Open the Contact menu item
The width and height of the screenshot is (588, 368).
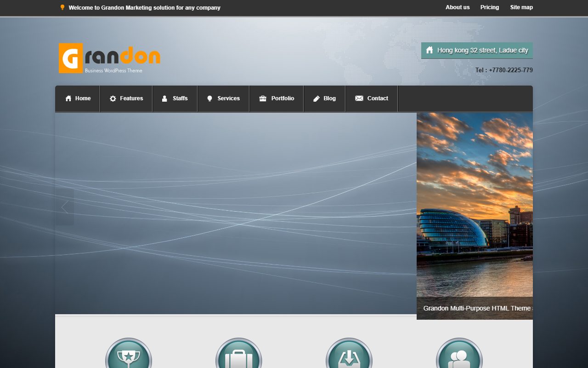(372, 98)
